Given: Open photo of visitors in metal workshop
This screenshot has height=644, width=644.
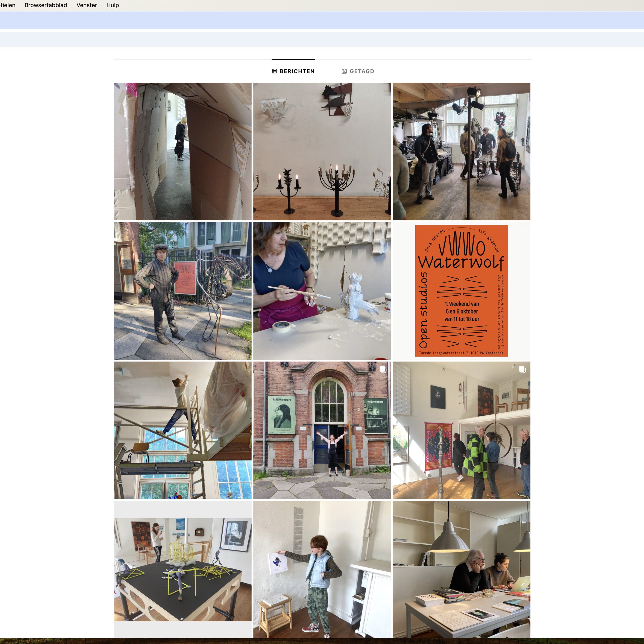Looking at the screenshot, I should pyautogui.click(x=461, y=151).
